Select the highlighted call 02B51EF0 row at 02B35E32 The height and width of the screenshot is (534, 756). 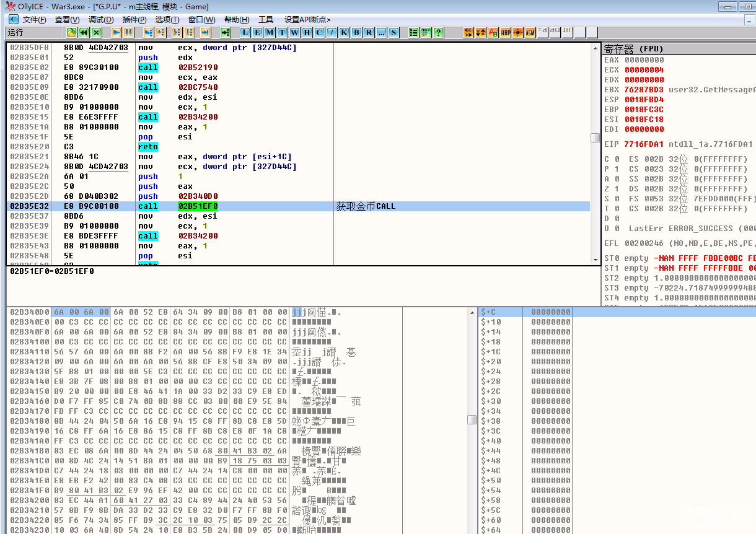point(298,206)
